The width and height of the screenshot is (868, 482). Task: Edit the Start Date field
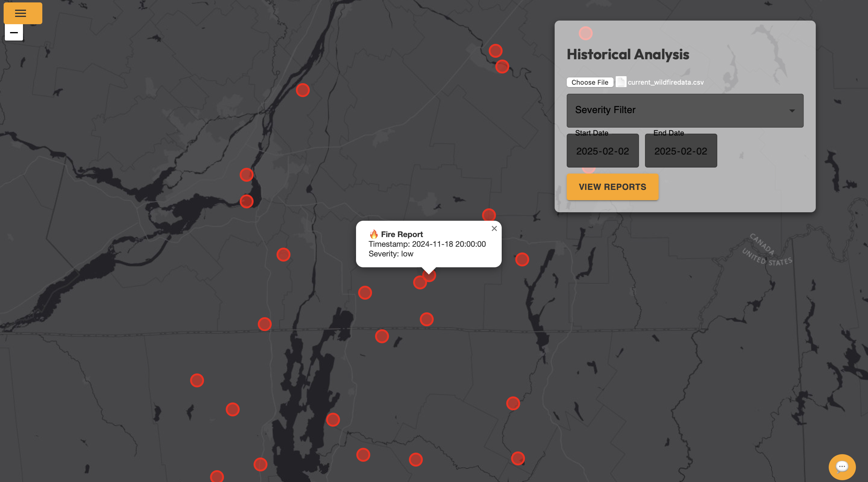tap(602, 151)
